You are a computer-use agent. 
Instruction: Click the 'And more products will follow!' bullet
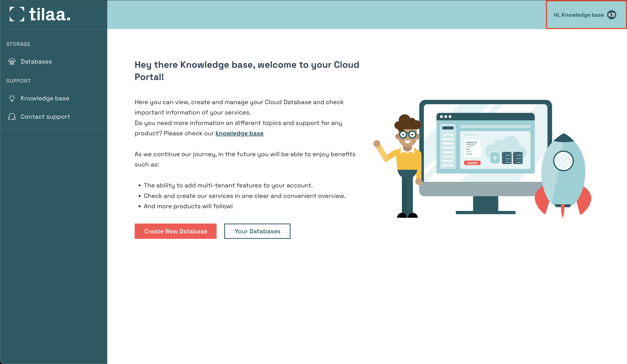(x=188, y=206)
